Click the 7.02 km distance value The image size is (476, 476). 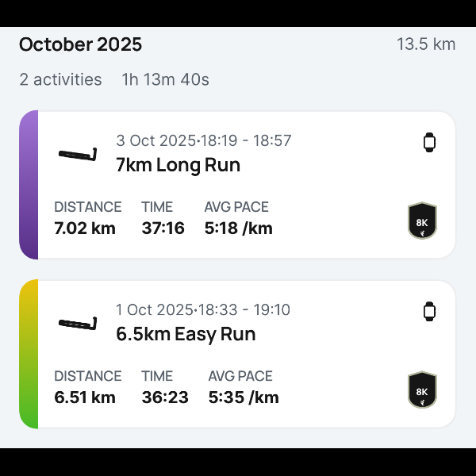point(85,228)
